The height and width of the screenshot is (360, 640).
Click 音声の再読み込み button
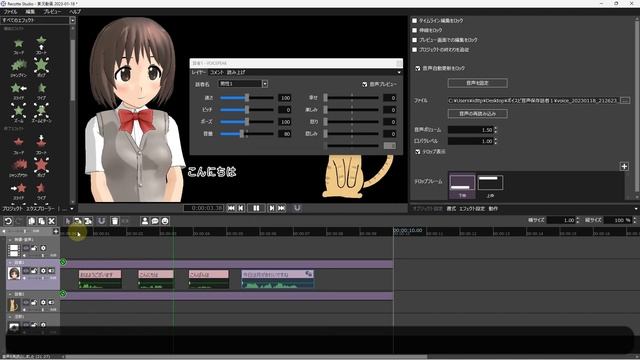(x=478, y=113)
